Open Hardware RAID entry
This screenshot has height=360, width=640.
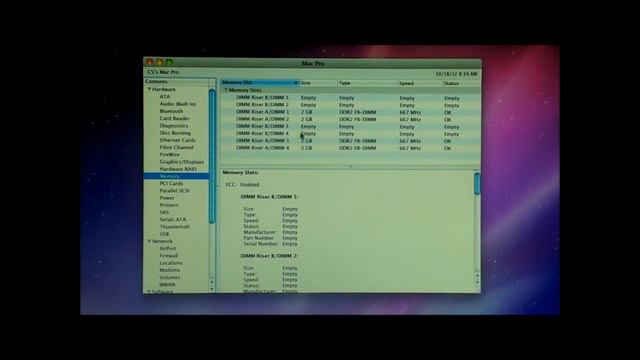pos(178,169)
